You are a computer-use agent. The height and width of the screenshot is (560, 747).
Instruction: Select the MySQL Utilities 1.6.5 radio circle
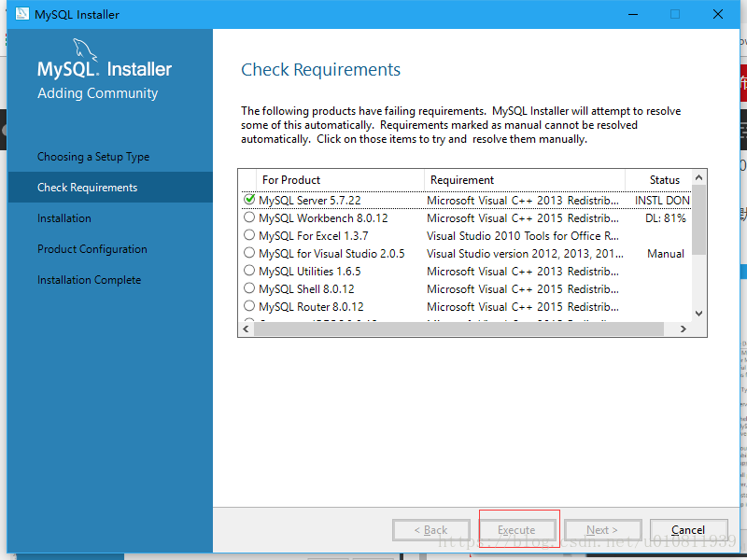[249, 270]
